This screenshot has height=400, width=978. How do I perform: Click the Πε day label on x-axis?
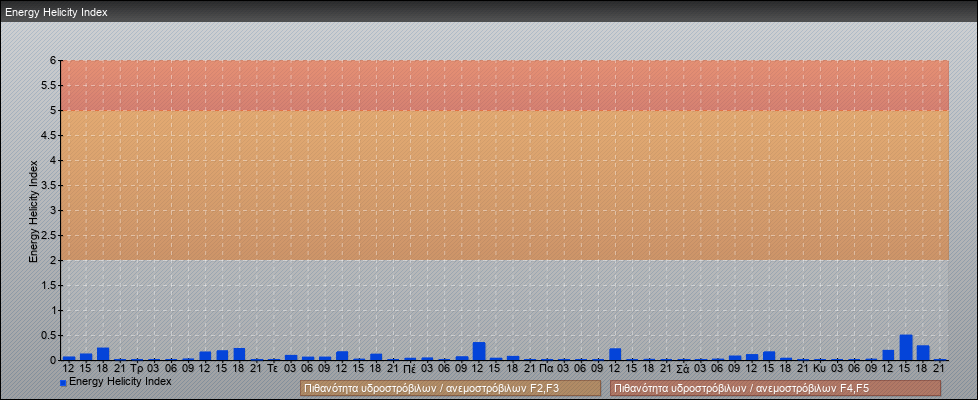410,369
